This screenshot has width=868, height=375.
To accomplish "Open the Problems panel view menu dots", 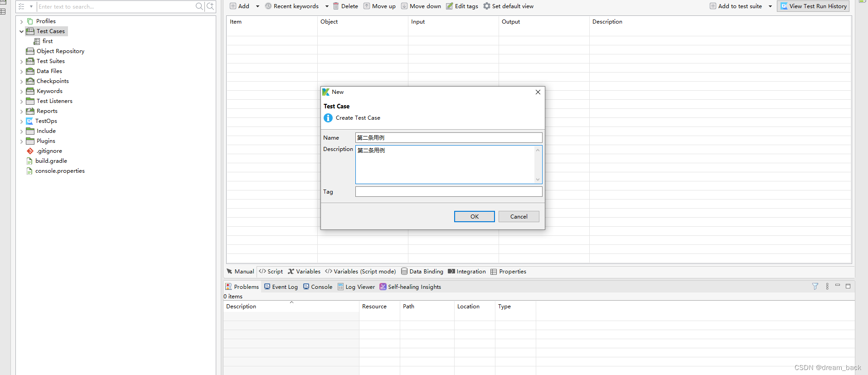I will (827, 287).
